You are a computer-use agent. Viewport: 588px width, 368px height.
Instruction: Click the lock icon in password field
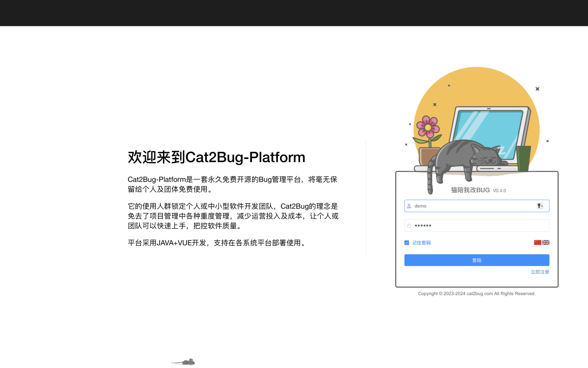coord(409,226)
